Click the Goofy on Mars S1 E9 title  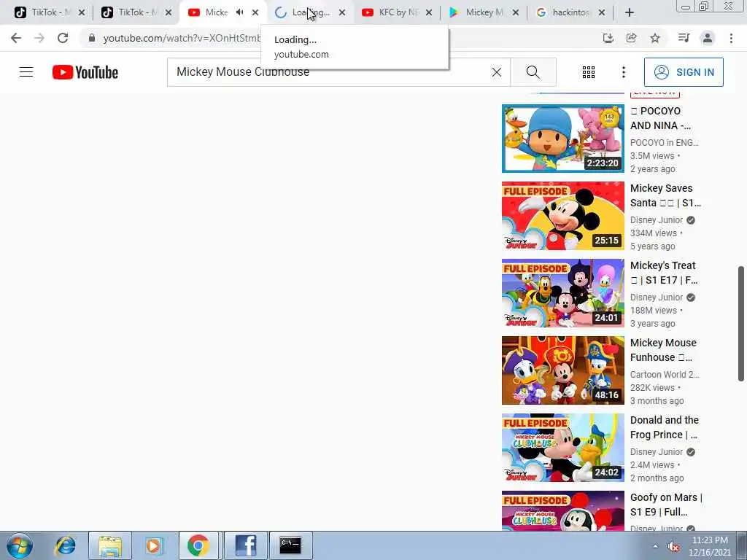[666, 505]
